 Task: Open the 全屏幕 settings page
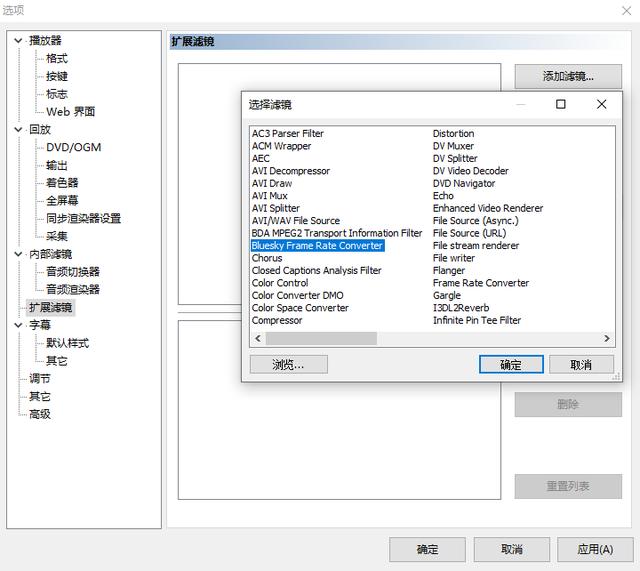click(62, 200)
